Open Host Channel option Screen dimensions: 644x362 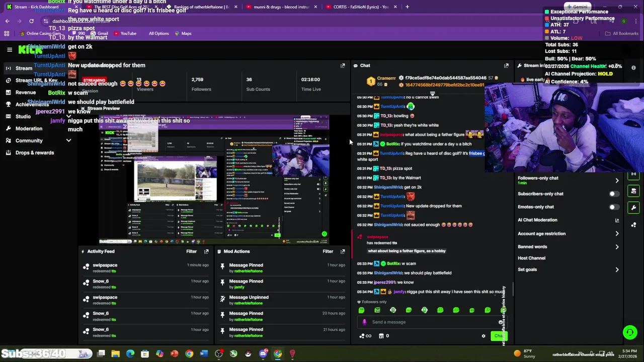[531, 258]
